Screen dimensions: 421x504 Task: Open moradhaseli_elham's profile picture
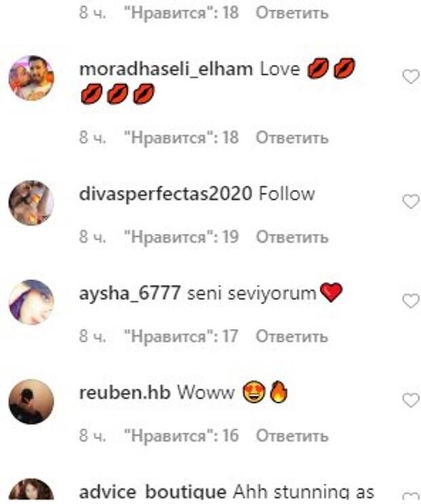point(31,78)
